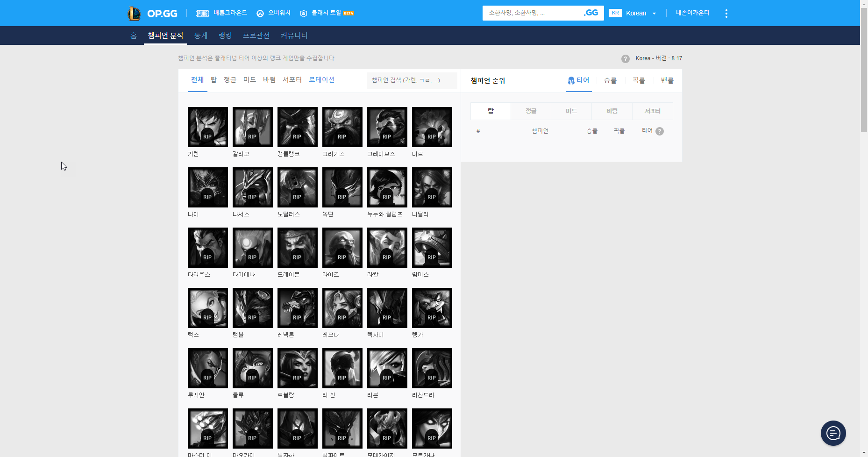The height and width of the screenshot is (457, 868).
Task: Select the 리 신 champion portrait
Action: click(x=342, y=368)
